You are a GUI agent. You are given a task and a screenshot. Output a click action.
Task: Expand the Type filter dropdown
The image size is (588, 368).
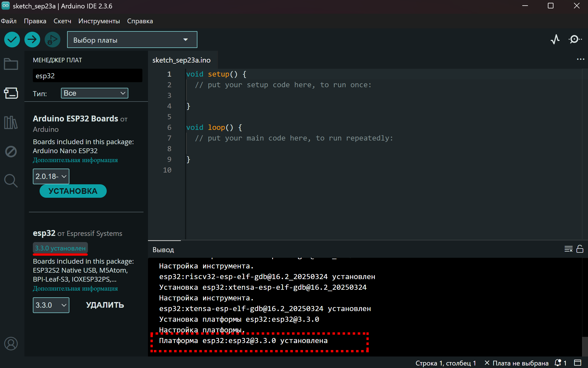[x=94, y=93]
